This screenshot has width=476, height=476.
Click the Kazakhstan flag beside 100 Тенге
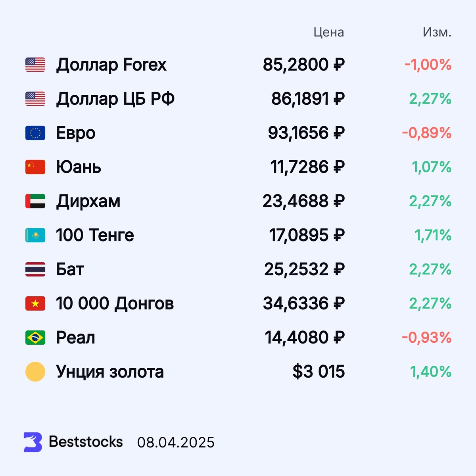coord(35,235)
